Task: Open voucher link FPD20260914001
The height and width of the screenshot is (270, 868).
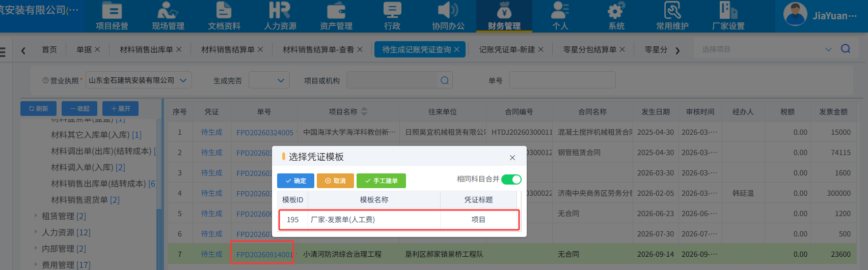Action: pyautogui.click(x=264, y=254)
